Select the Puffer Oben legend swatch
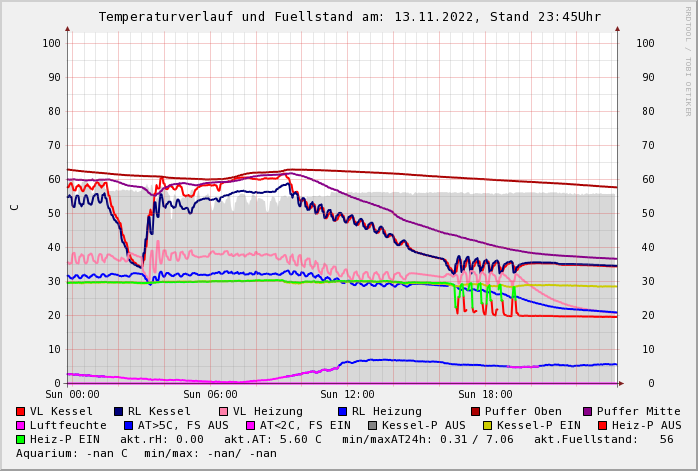Screen dimensions: 698x471 pos(475,412)
